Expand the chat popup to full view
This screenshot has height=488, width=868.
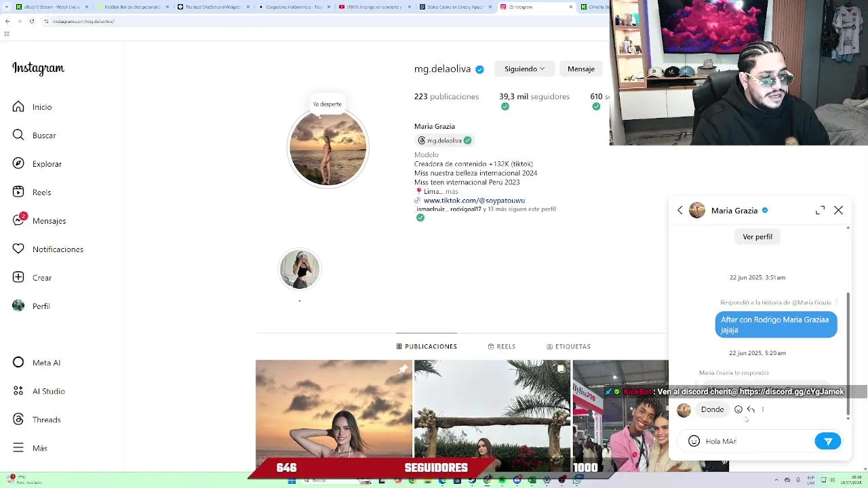(x=820, y=211)
